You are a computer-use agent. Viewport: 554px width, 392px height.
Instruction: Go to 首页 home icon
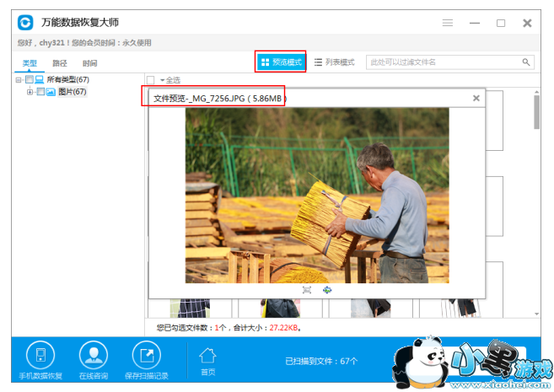[x=207, y=356]
